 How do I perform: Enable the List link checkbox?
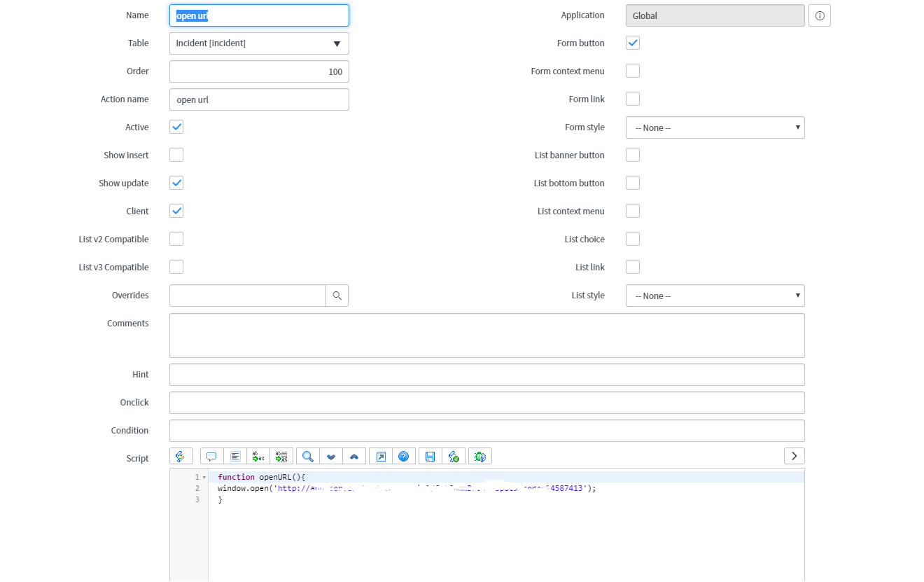coord(633,268)
